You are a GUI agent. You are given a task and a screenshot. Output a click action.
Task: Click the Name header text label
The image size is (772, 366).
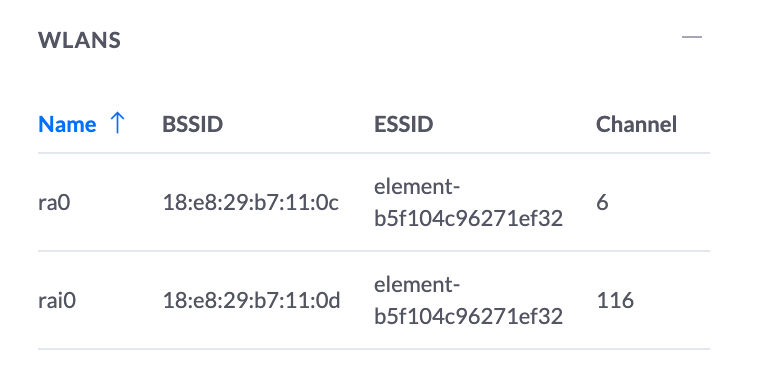click(x=67, y=124)
